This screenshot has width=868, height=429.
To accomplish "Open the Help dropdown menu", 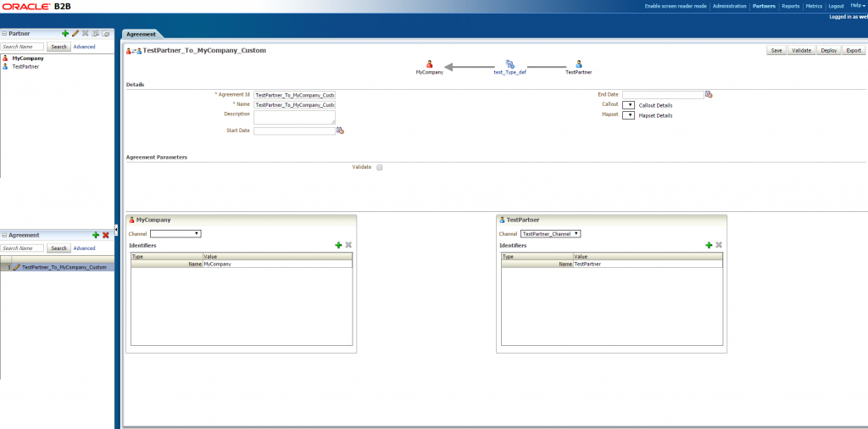I will [x=858, y=6].
